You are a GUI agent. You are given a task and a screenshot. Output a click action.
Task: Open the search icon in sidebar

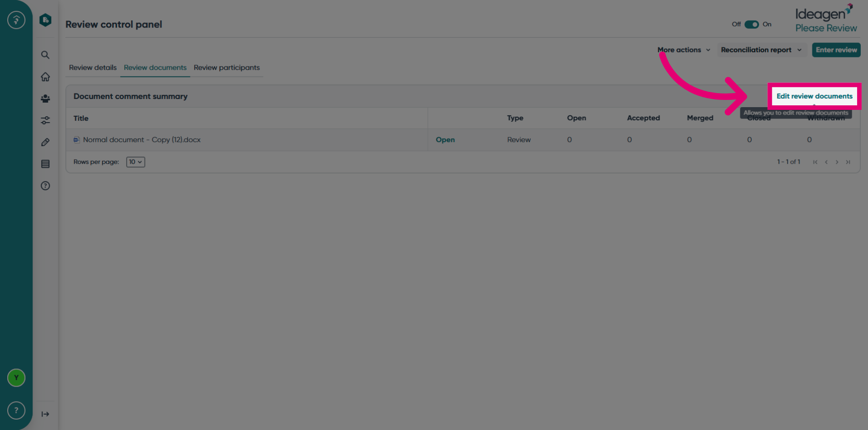point(45,55)
